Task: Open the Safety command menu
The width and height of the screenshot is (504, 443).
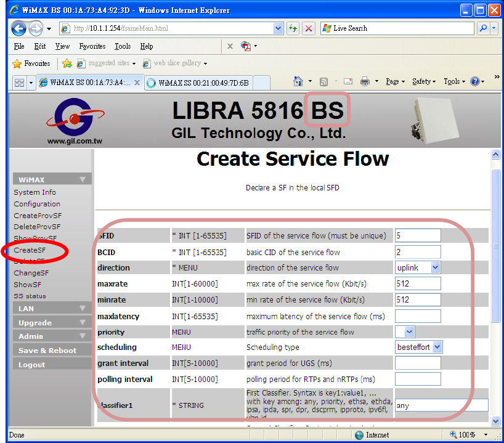Action: (424, 82)
